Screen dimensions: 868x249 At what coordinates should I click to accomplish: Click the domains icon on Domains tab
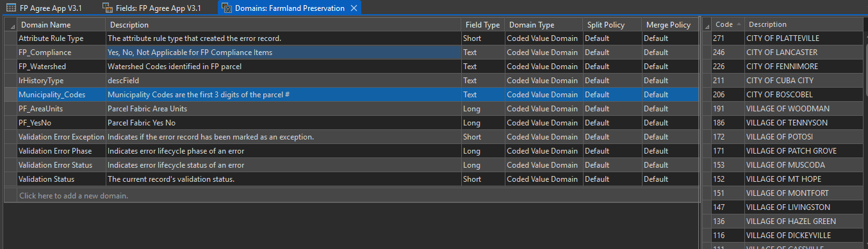pyautogui.click(x=227, y=8)
